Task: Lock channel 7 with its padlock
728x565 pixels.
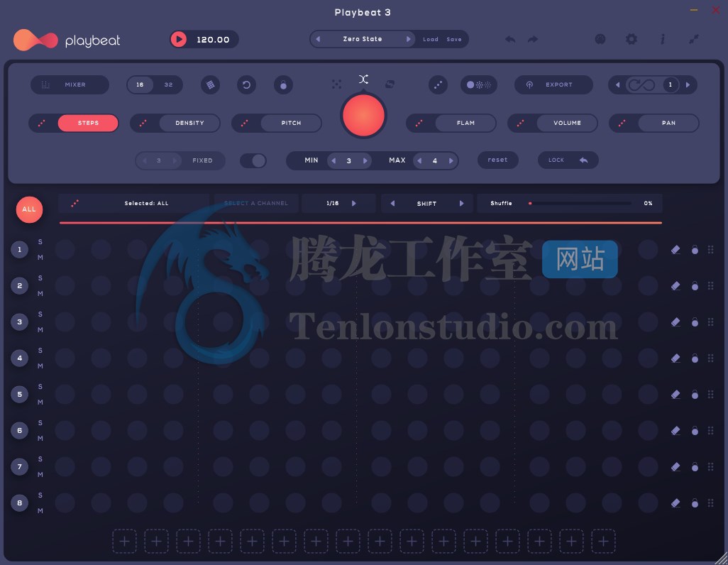Action: click(x=695, y=466)
